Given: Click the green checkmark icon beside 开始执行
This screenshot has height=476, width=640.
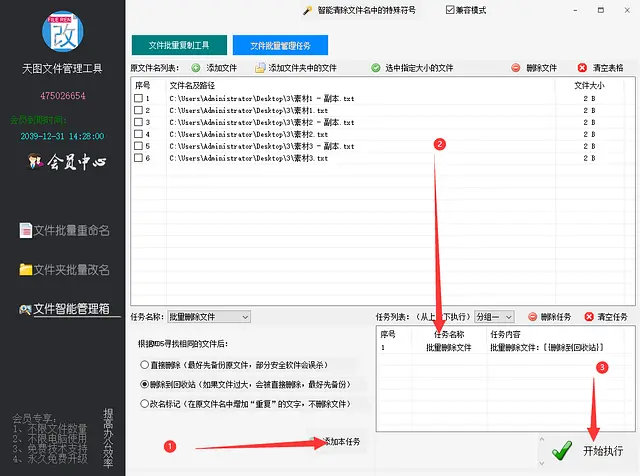Looking at the screenshot, I should pos(562,451).
